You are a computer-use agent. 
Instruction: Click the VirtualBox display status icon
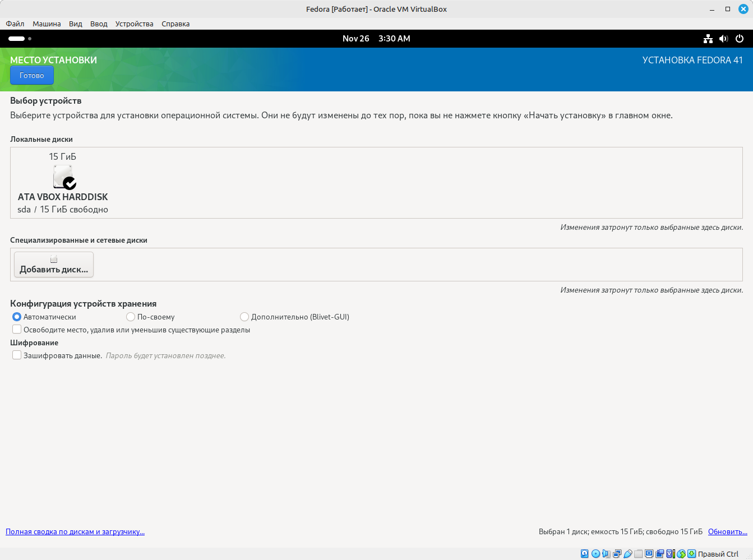click(649, 554)
